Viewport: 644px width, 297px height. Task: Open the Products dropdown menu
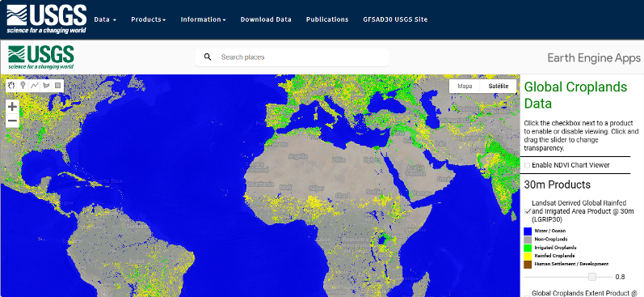[148, 19]
